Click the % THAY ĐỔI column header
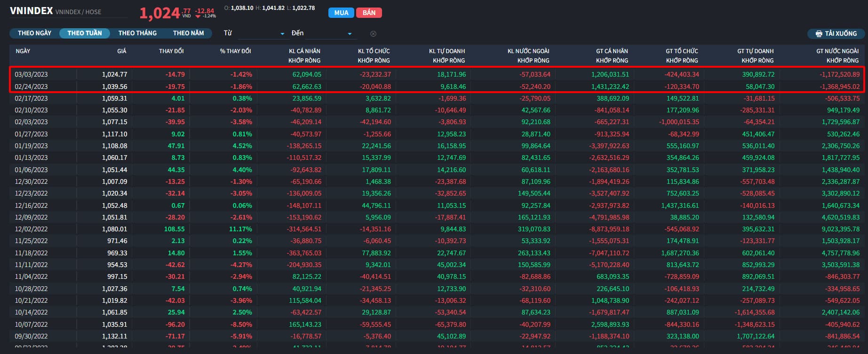Viewport: 868px width, 354px height. 235,51
